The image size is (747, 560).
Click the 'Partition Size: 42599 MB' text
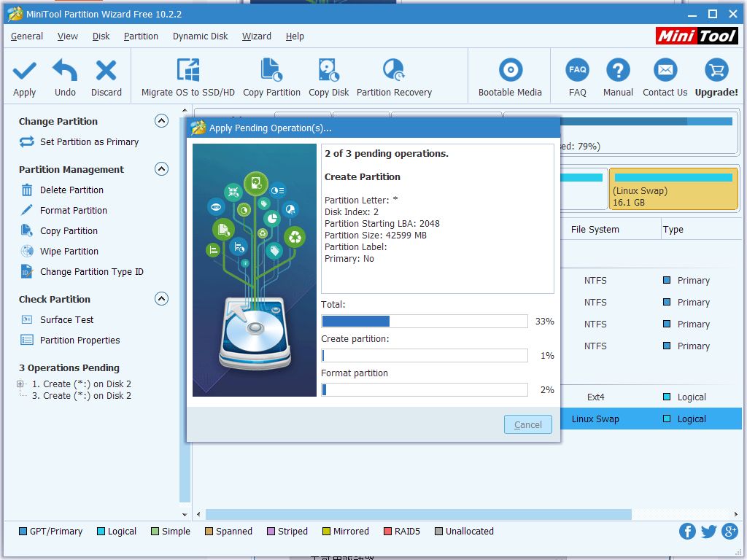(376, 236)
